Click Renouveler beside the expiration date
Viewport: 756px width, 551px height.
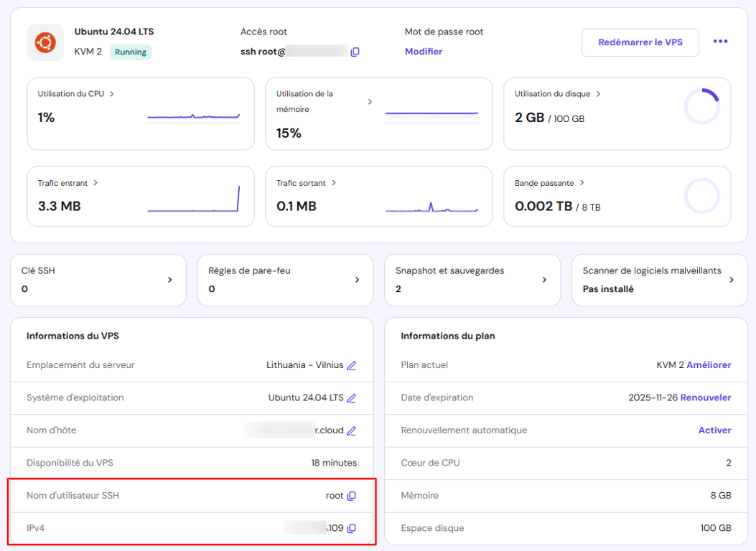coord(706,397)
